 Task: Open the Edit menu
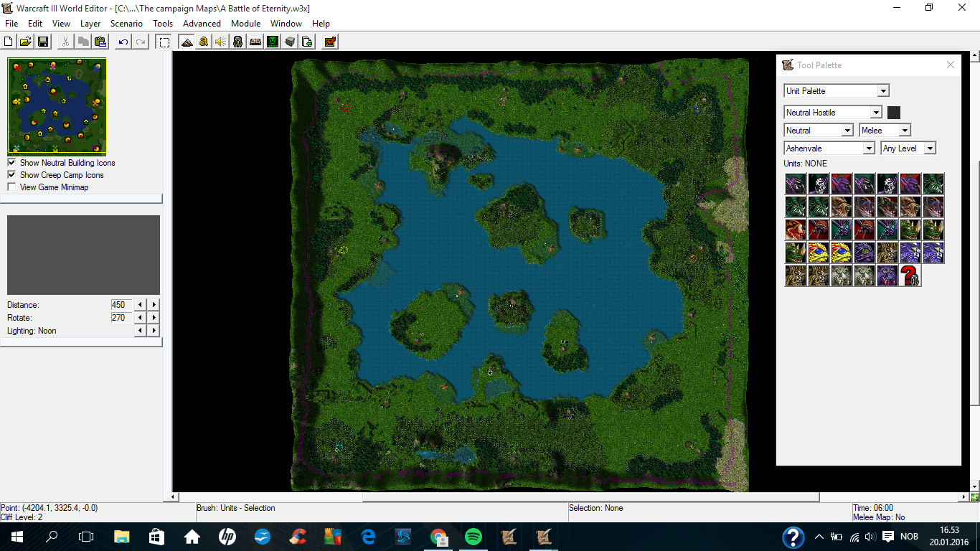click(35, 24)
